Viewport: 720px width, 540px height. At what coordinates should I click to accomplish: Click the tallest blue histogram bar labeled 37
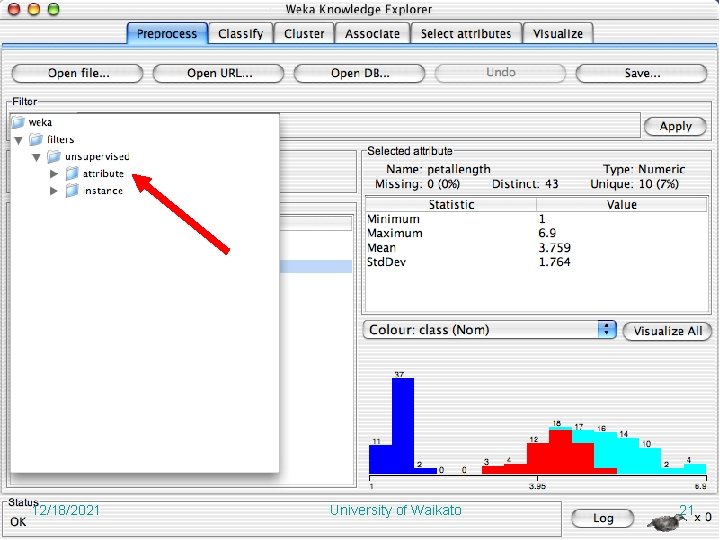pos(403,426)
